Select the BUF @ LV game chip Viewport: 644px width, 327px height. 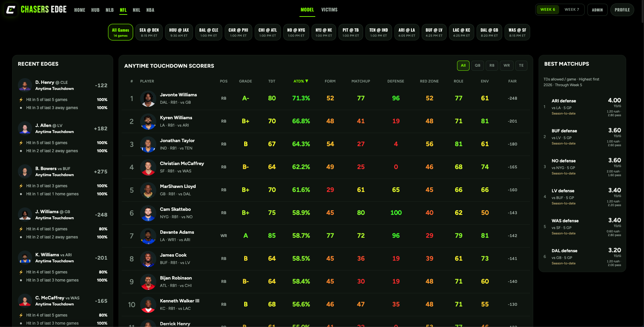coord(434,32)
